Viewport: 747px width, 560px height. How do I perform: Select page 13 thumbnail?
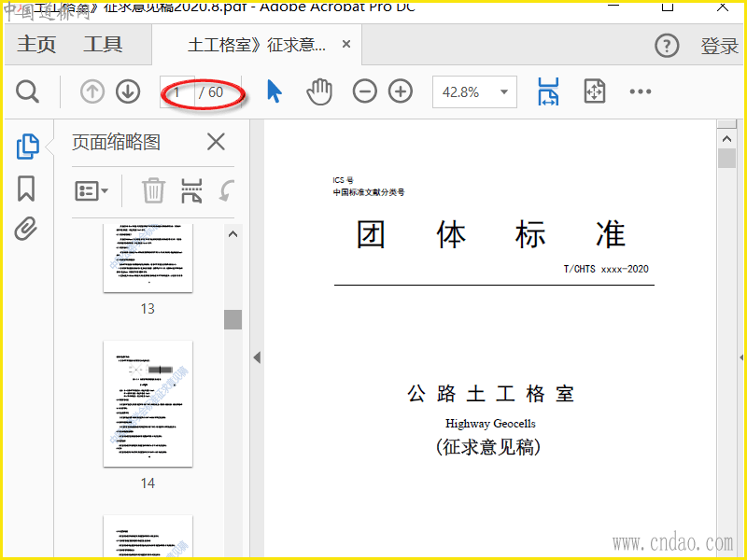click(148, 259)
